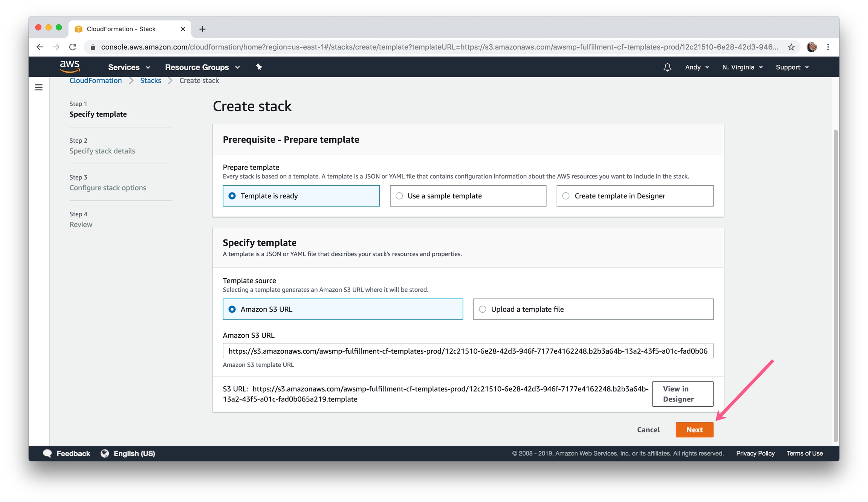Open a new browser tab

click(x=202, y=29)
